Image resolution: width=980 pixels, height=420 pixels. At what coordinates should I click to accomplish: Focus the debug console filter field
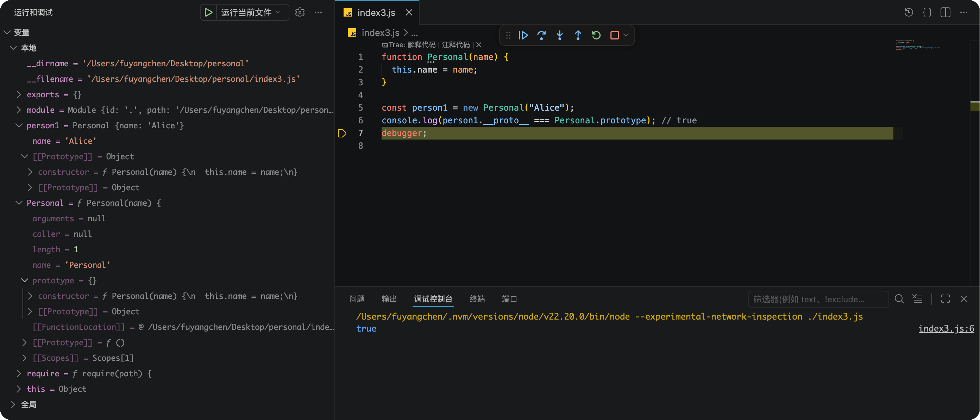(x=818, y=299)
